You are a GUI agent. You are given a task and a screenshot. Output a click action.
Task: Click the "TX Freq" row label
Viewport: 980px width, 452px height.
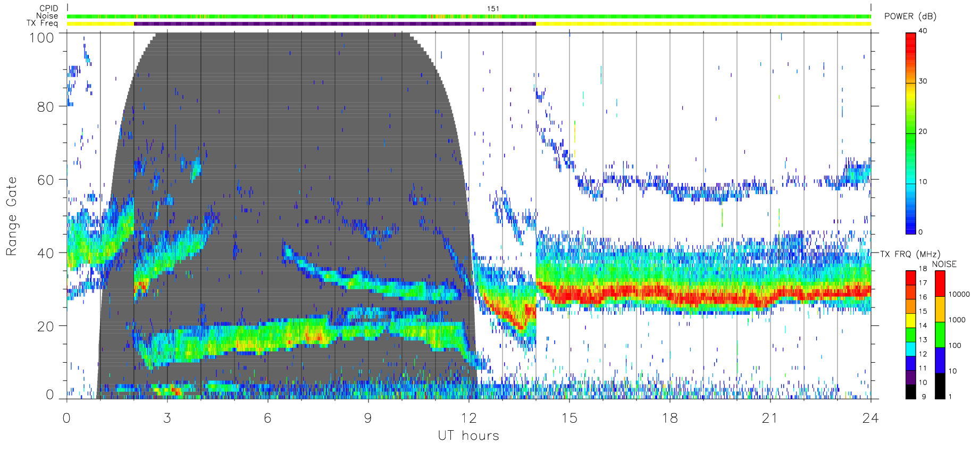42,23
